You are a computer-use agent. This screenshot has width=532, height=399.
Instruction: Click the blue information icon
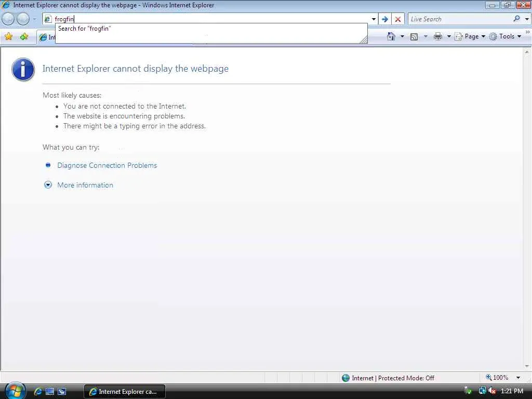(23, 70)
